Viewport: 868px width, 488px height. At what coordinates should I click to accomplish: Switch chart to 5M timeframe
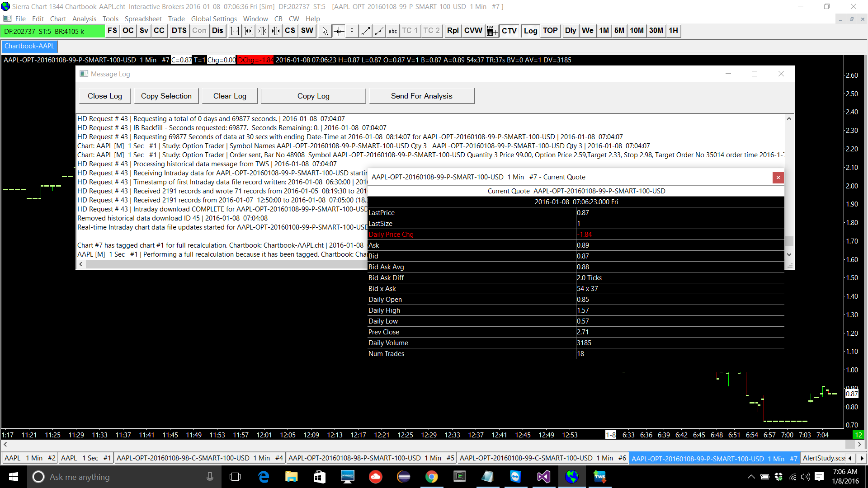pyautogui.click(x=619, y=31)
